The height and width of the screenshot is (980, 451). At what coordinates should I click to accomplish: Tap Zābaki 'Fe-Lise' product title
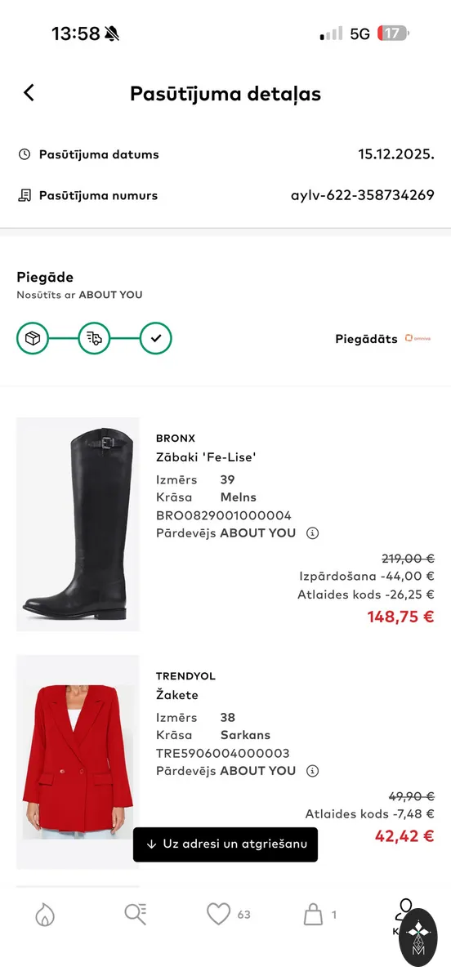pos(206,457)
